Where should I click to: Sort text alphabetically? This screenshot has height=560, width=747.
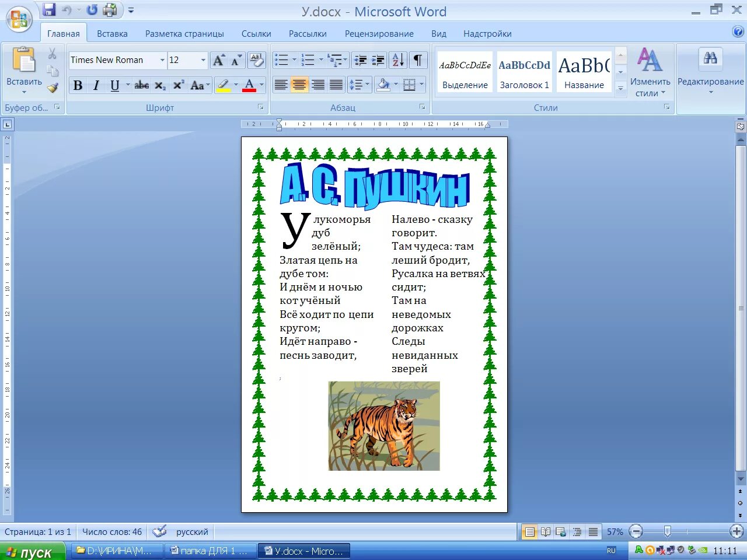click(398, 60)
